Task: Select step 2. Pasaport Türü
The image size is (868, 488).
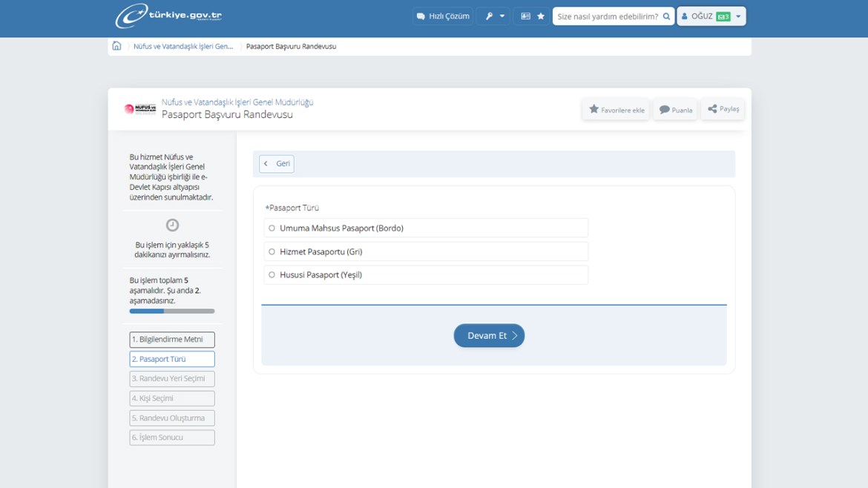Action: pyautogui.click(x=172, y=359)
